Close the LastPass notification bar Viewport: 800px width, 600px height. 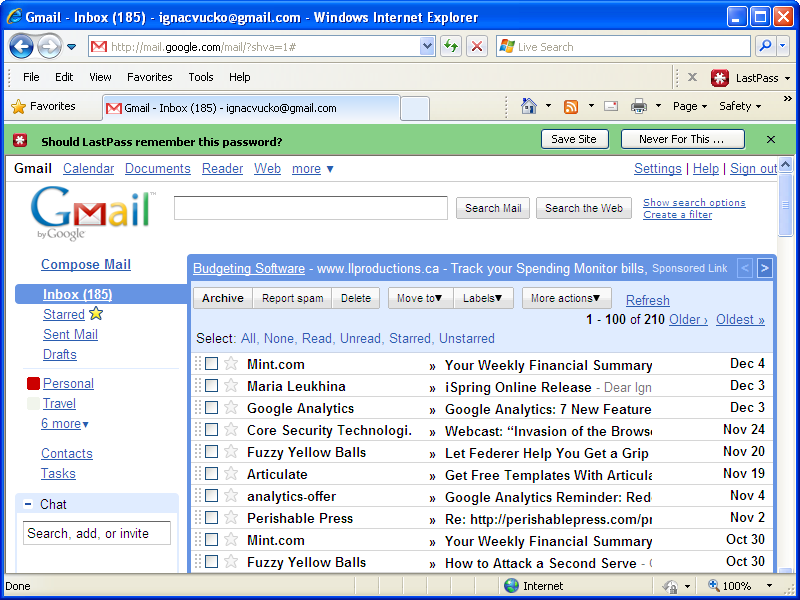771,139
